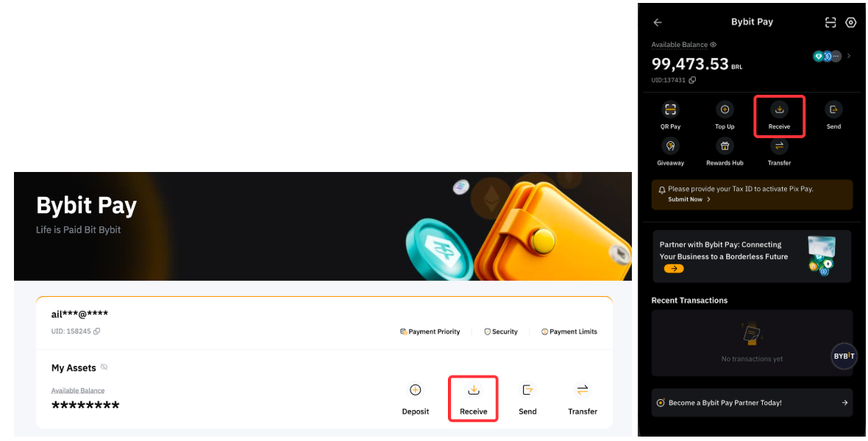Click yellow arrow on partner banner
Image resolution: width=868 pixels, height=441 pixels.
(674, 268)
